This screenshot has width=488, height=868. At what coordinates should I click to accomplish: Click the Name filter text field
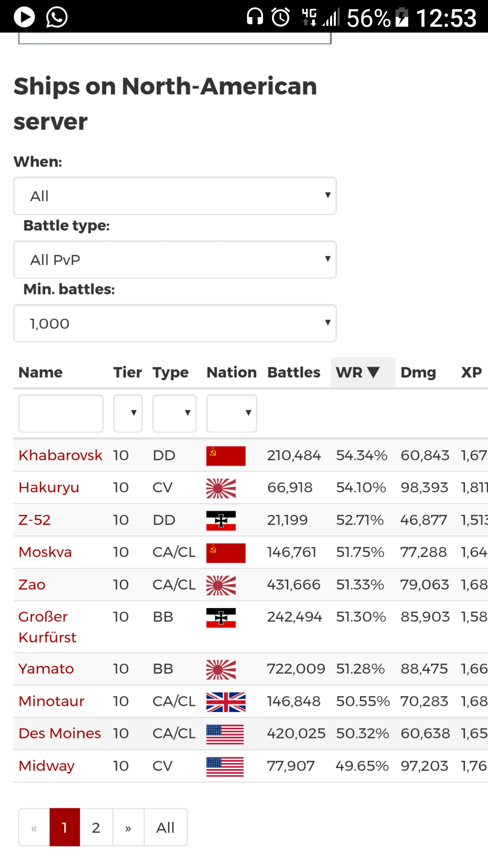tap(61, 413)
